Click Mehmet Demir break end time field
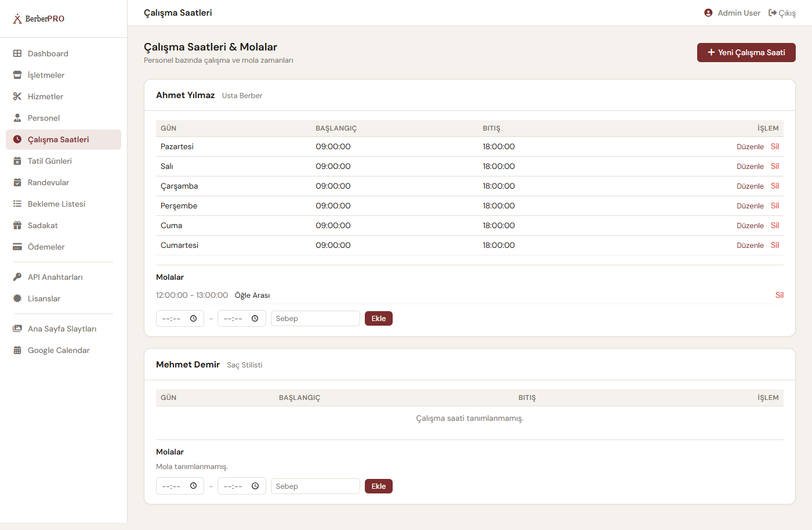 pos(241,486)
